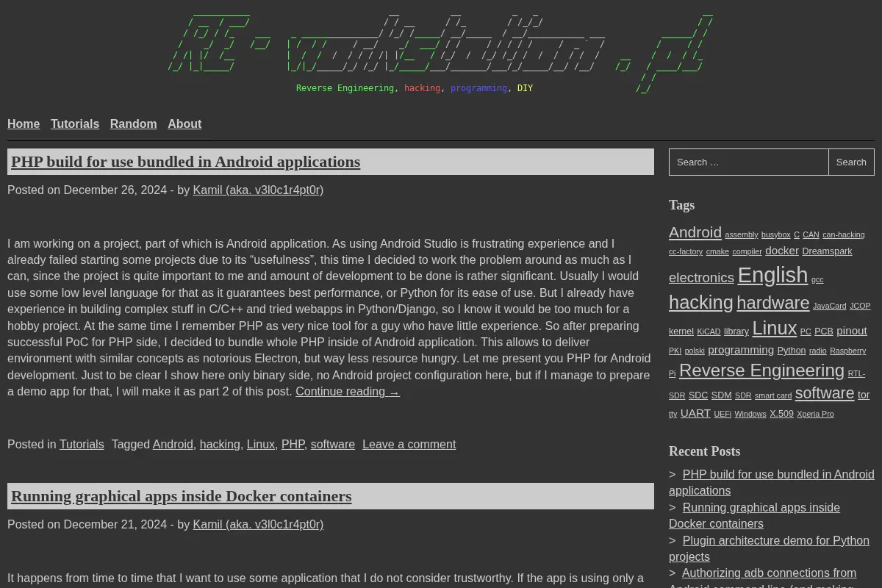Open the library tag
The height and width of the screenshot is (588, 882).
coord(736,331)
